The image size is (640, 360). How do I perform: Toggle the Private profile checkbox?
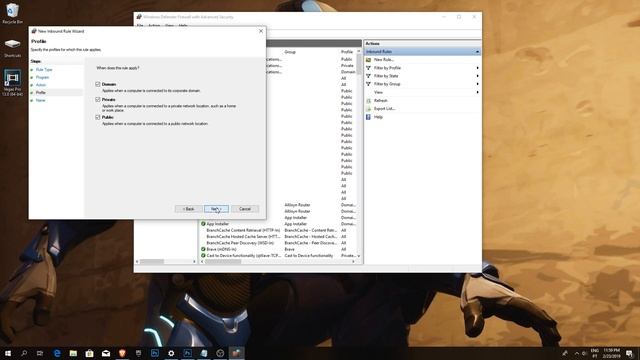[x=98, y=100]
